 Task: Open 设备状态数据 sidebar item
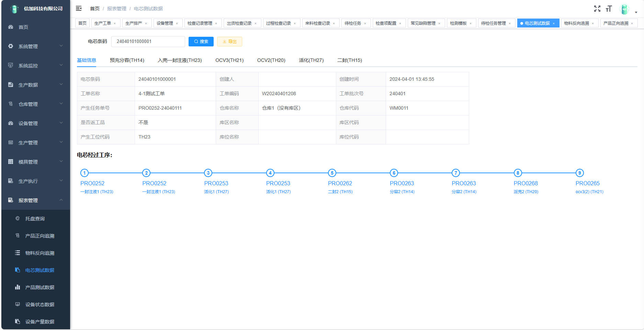39,305
